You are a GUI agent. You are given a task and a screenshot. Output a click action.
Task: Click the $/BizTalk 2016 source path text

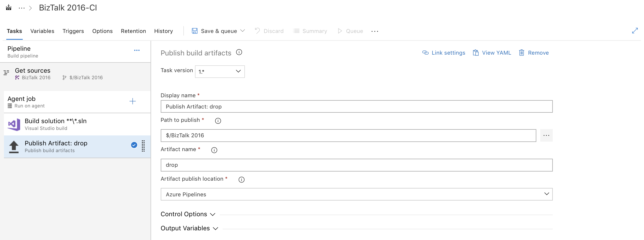click(86, 77)
